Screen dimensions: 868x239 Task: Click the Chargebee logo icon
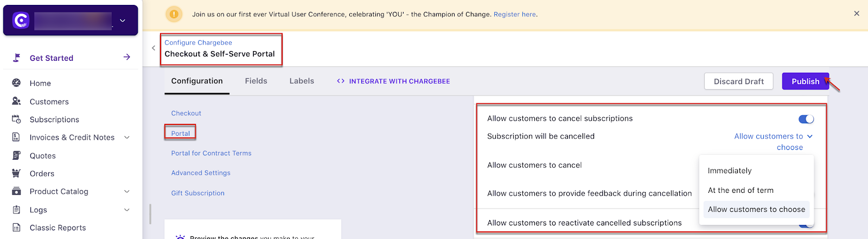pos(21,21)
